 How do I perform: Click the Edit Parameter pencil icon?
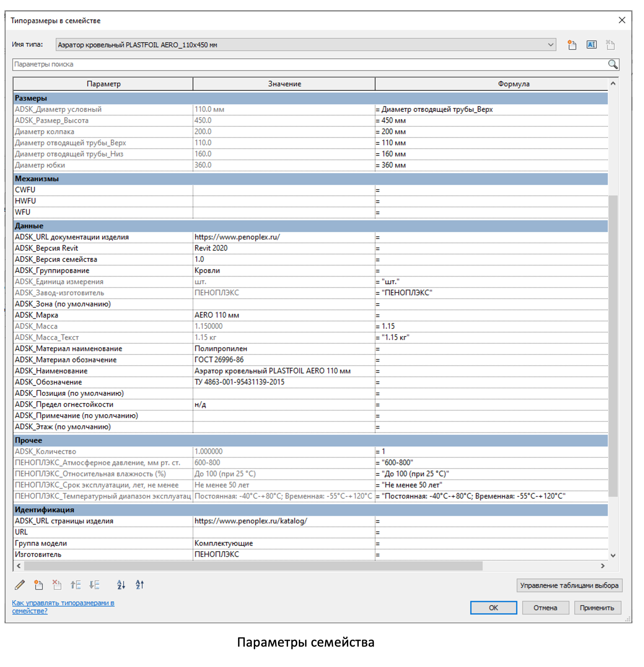pos(20,585)
